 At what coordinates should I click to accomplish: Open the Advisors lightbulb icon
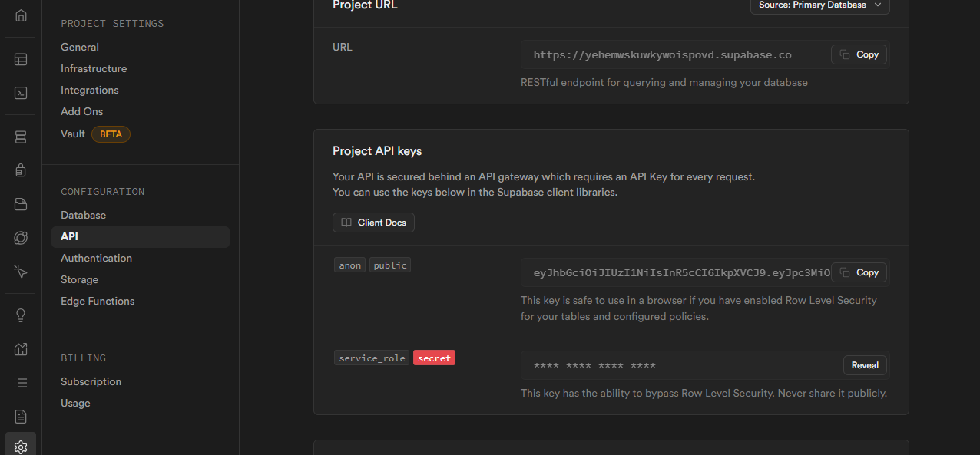click(21, 315)
